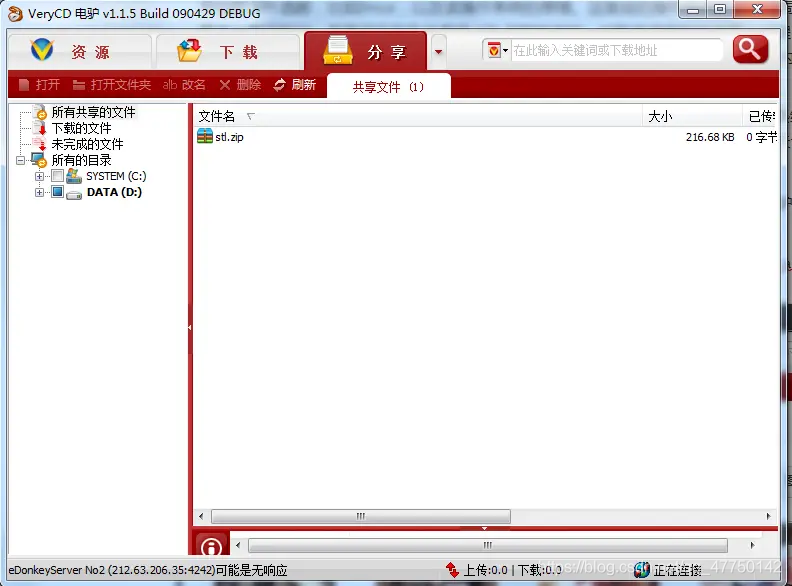792x586 pixels.
Task: Click the 刷新 refresh toolbar button
Action: pyautogui.click(x=294, y=84)
